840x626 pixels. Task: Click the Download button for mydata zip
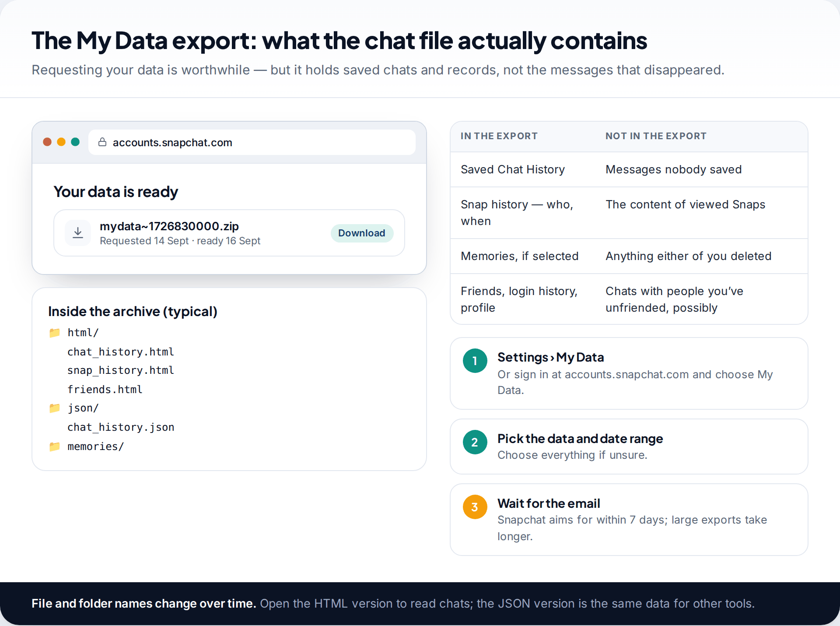pos(362,233)
